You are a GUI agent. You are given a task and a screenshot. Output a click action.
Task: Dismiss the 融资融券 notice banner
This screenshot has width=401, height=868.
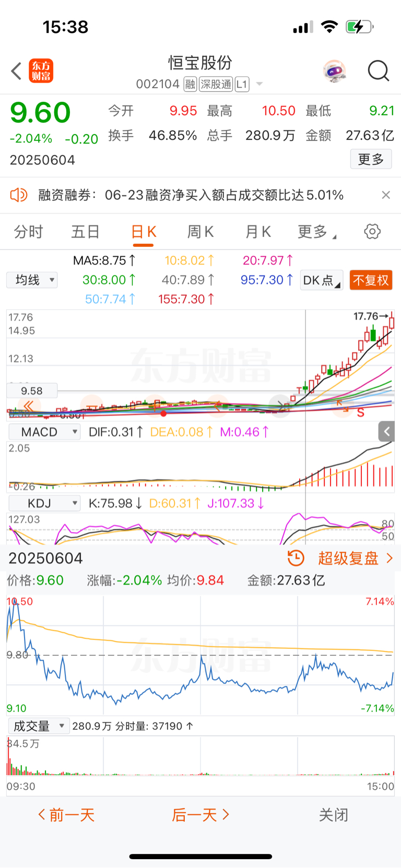[386, 195]
